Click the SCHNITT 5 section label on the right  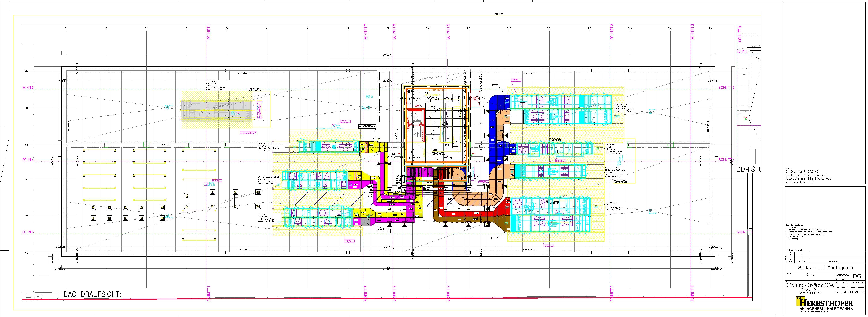[x=726, y=88]
